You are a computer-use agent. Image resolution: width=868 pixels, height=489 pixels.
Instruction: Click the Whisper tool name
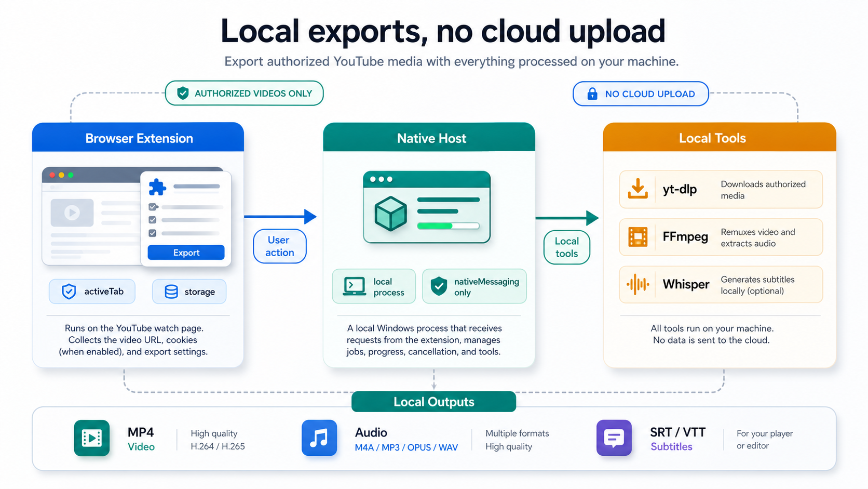click(686, 284)
